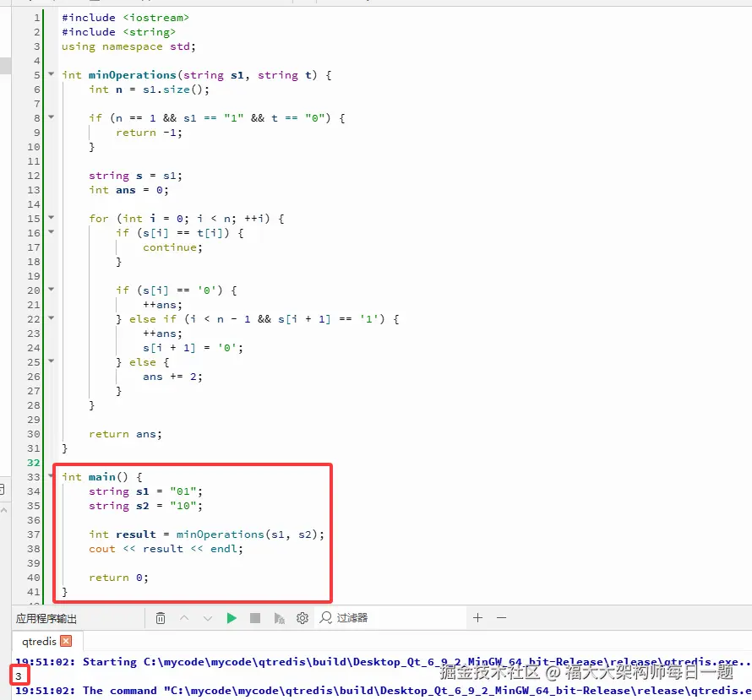Zoom in output with plus button
This screenshot has width=752, height=700.
coord(477,618)
